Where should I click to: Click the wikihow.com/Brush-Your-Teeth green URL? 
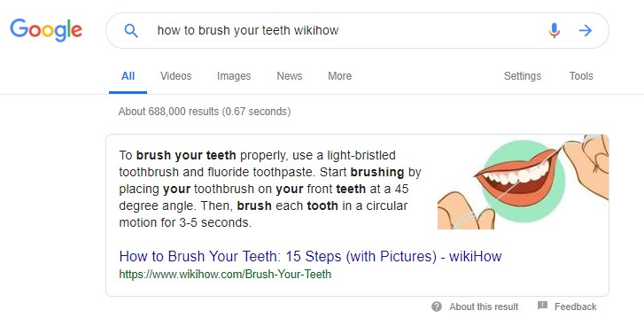pyautogui.click(x=225, y=275)
